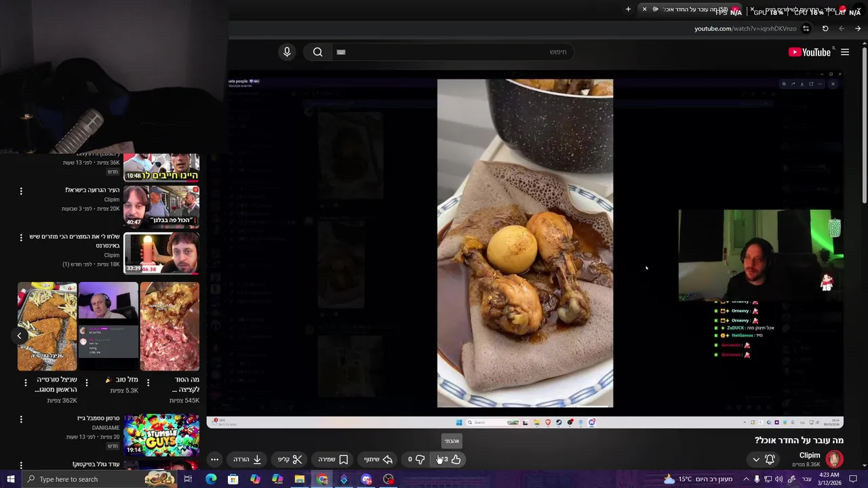The height and width of the screenshot is (488, 868).
Task: Click the Shorts carousel previous arrow
Action: coord(19,335)
